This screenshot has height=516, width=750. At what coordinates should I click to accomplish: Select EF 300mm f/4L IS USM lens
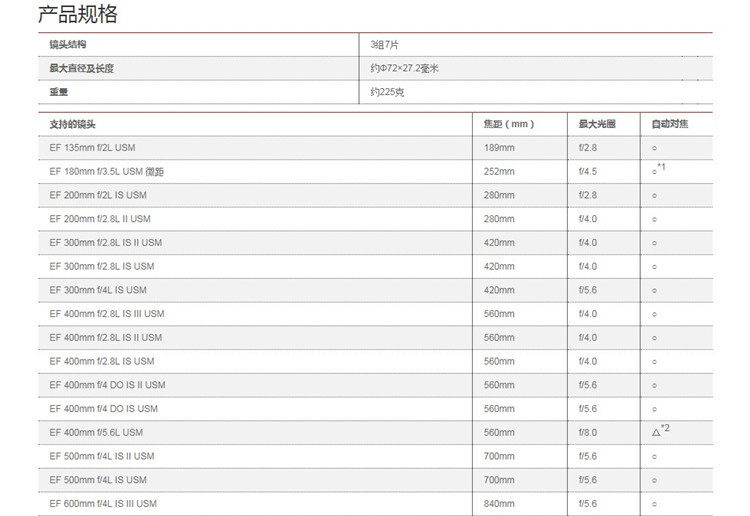98,290
